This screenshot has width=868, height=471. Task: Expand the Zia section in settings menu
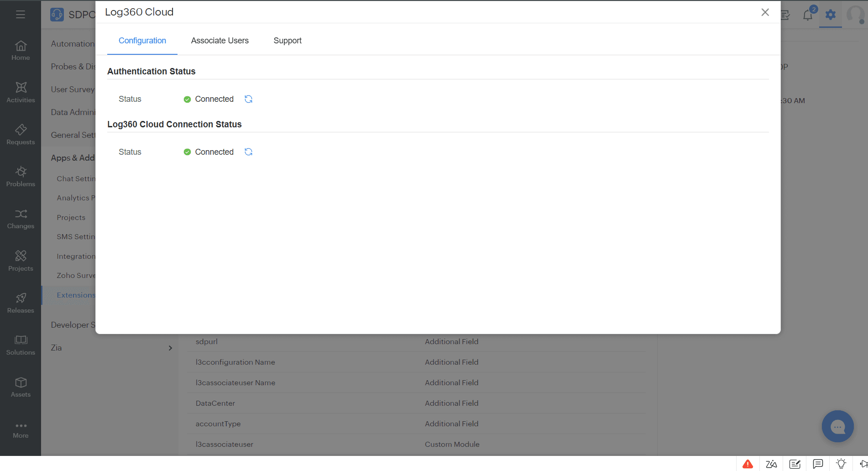[x=170, y=347]
